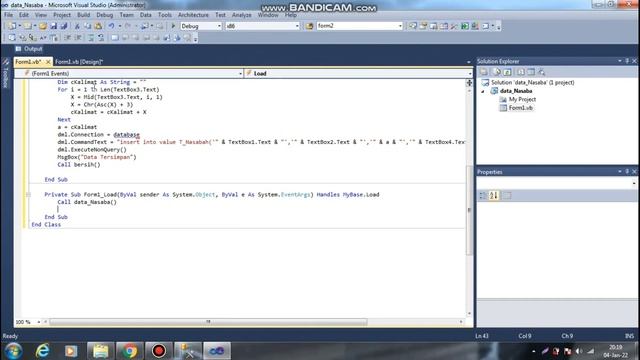The height and width of the screenshot is (360, 640).
Task: Click the Find in Files icon
Action: point(309,26)
